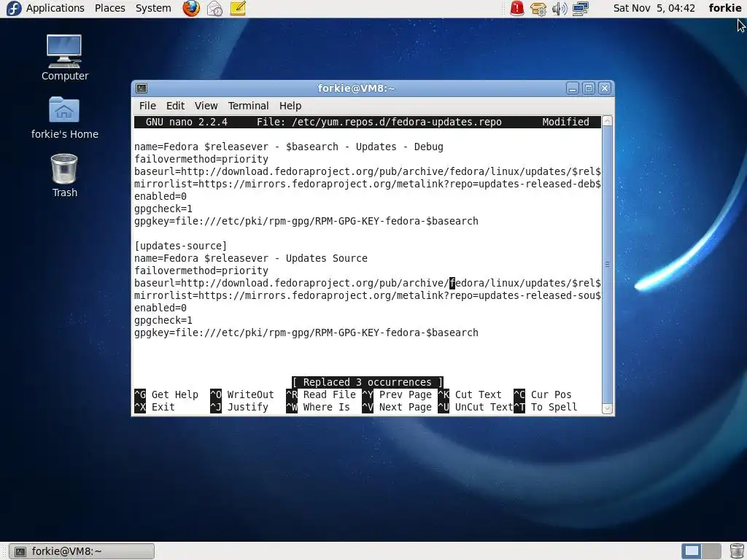Click the 'Replaced 3 occurrences' status message
Image resolution: width=747 pixels, height=560 pixels.
point(368,382)
